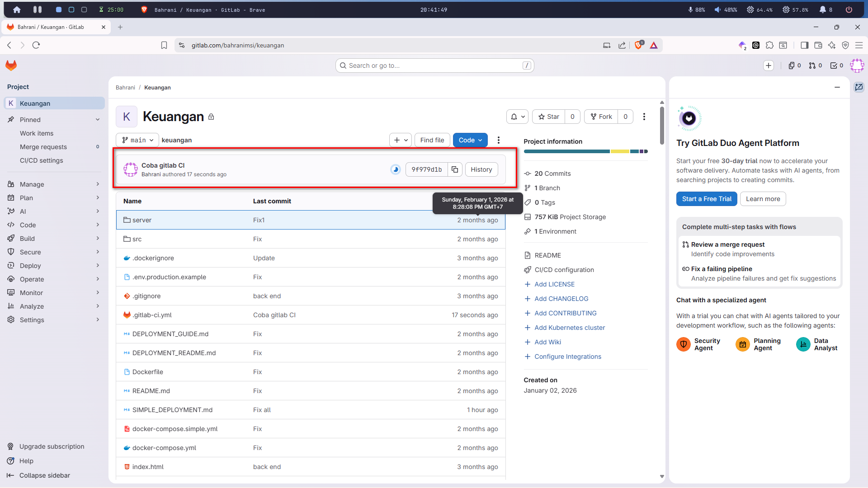The width and height of the screenshot is (868, 488).
Task: Select the Security Agent
Action: point(699,344)
